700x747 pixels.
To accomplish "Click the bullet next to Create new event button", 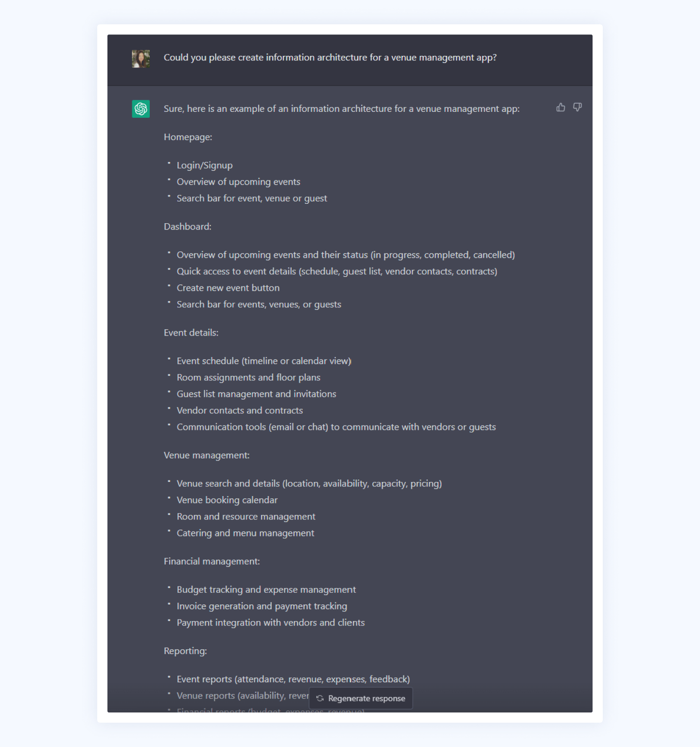I will tap(169, 286).
